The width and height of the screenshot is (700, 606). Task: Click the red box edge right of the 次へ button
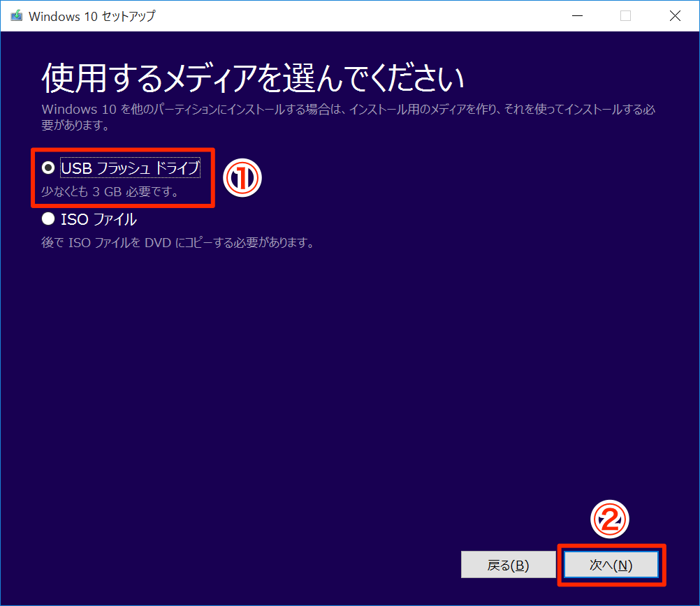click(x=663, y=566)
